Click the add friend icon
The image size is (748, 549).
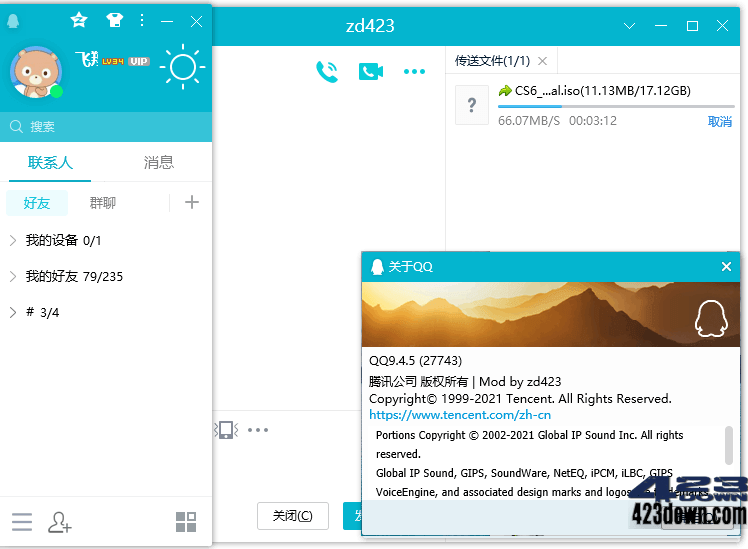click(x=59, y=522)
